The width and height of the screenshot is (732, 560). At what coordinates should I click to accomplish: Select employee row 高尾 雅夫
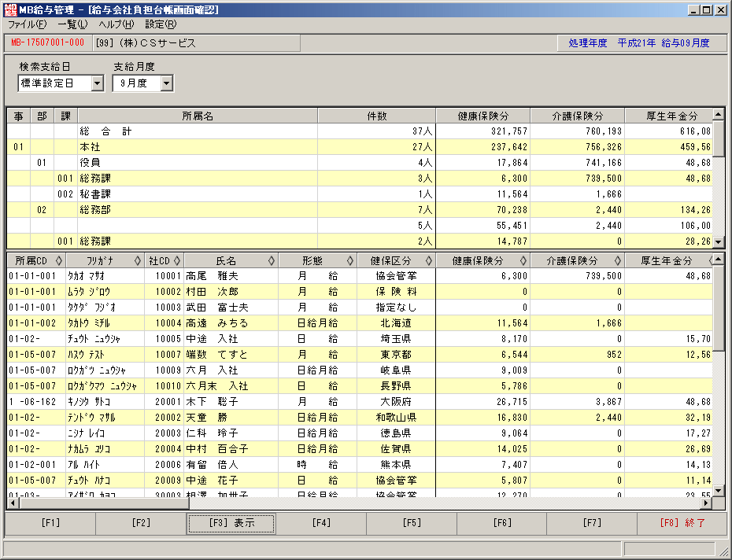[360, 276]
